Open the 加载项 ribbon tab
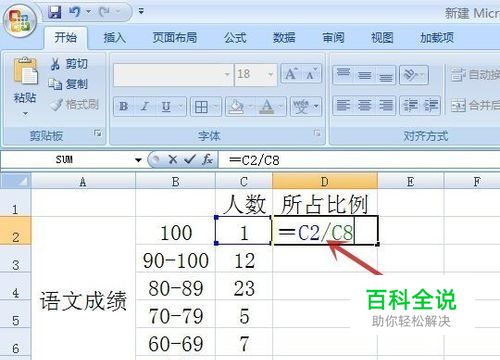This screenshot has height=360, width=500. click(437, 37)
